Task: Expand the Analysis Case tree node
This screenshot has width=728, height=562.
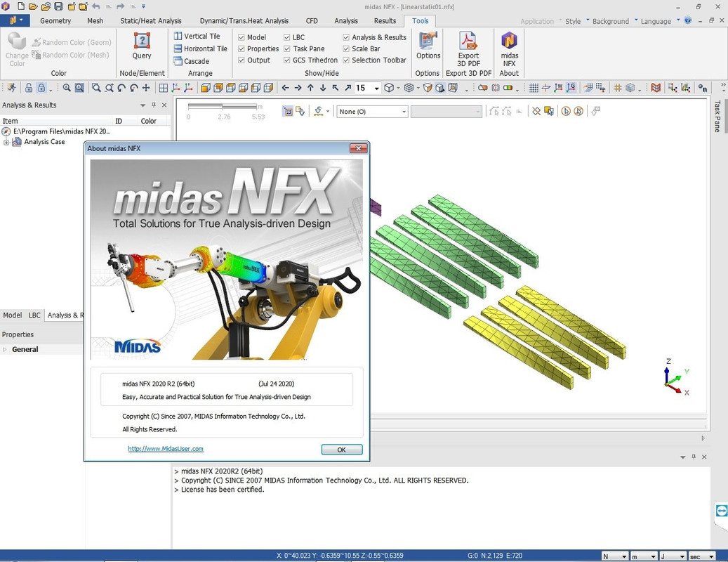Action: 6,142
